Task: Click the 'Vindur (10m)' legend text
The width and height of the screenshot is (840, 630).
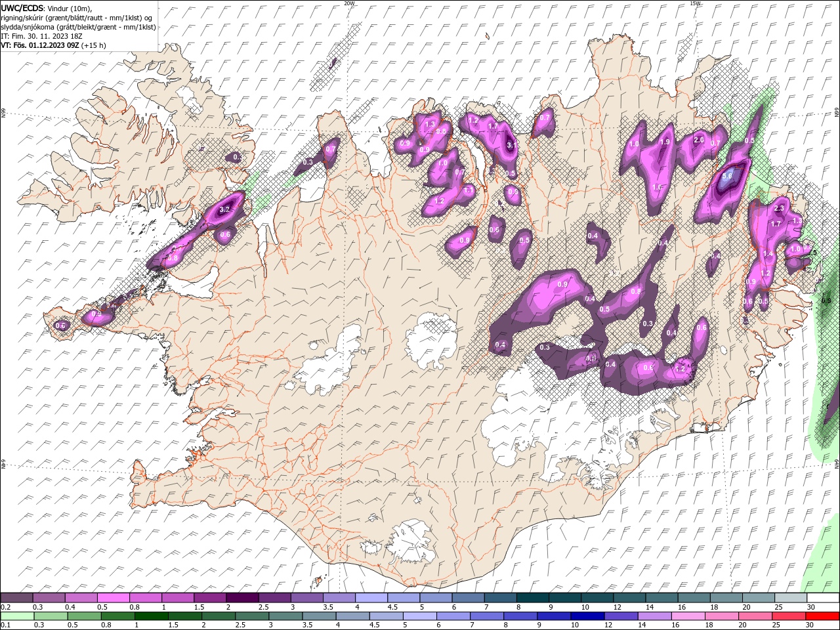Action: click(70, 7)
